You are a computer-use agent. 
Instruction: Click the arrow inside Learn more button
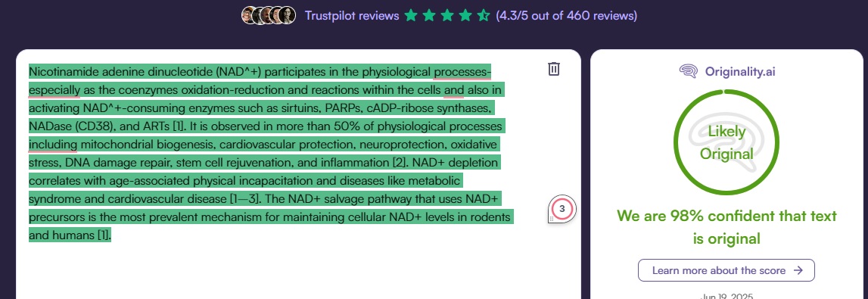798,270
